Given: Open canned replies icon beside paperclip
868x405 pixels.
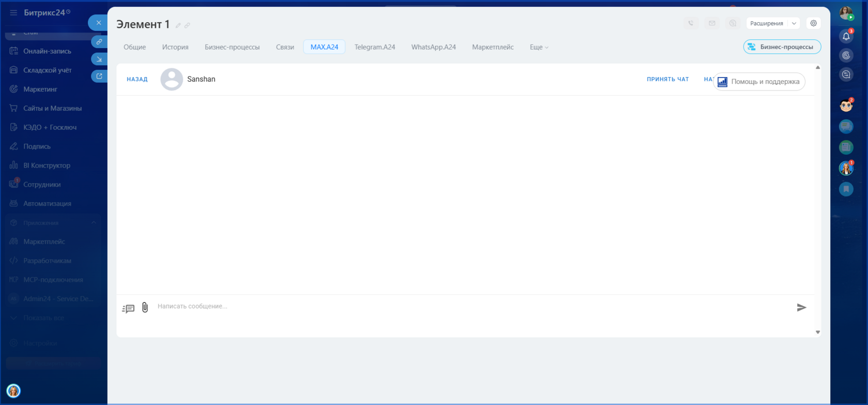Looking at the screenshot, I should [x=128, y=308].
